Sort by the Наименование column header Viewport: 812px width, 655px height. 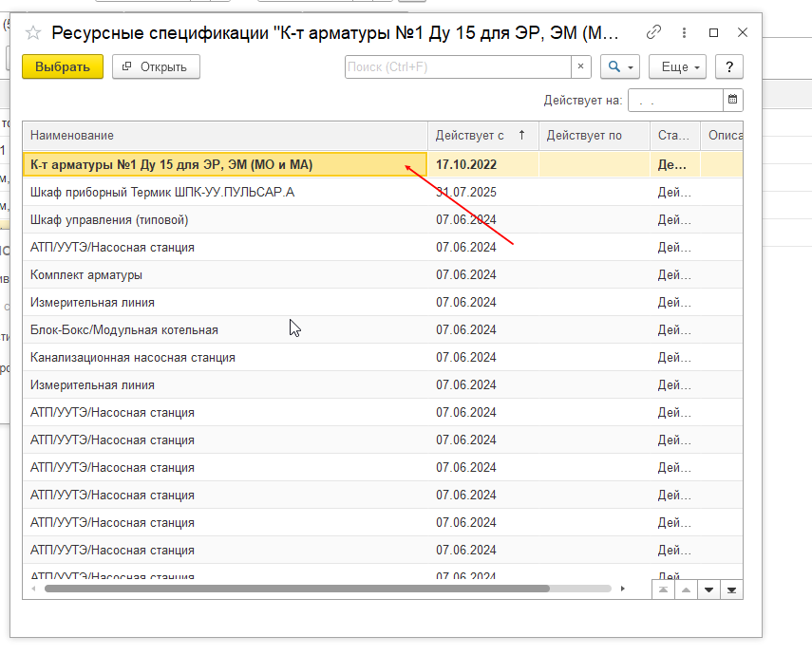(225, 136)
